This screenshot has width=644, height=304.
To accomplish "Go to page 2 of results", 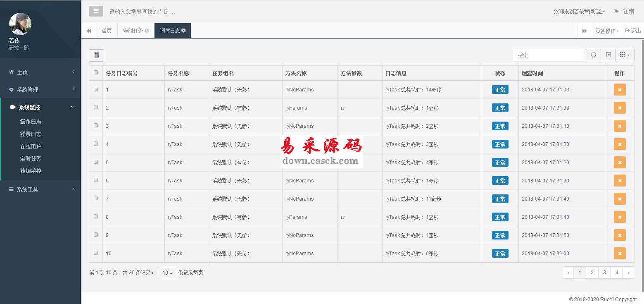I will (592, 273).
